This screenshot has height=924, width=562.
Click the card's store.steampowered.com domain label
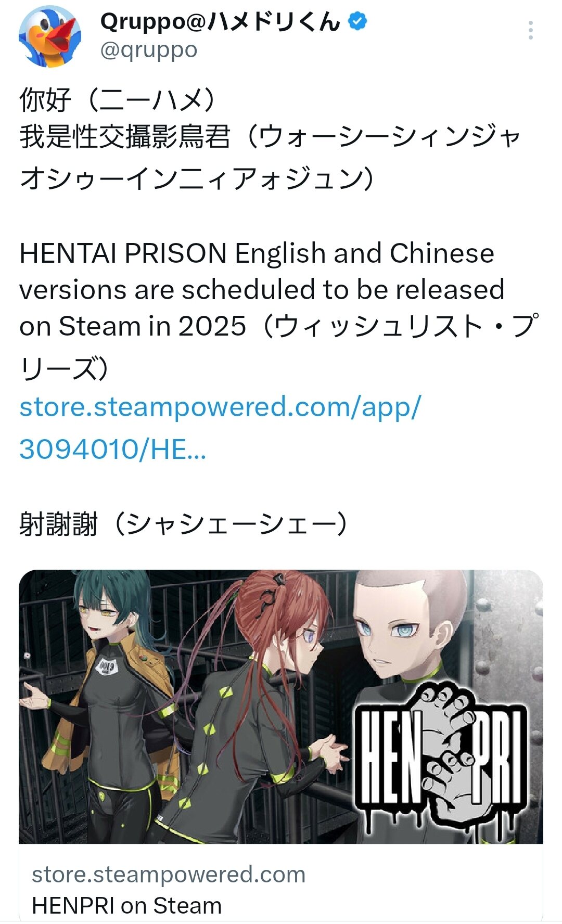coord(169,875)
